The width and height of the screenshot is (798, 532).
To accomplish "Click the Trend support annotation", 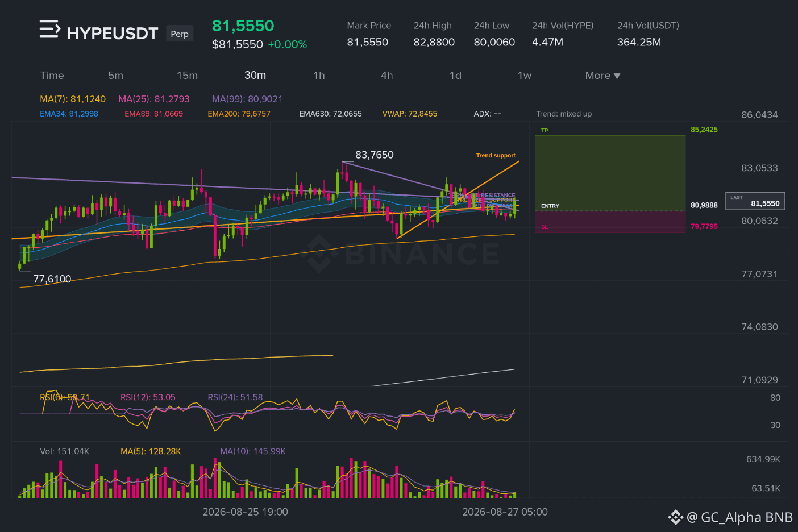I will (496, 155).
